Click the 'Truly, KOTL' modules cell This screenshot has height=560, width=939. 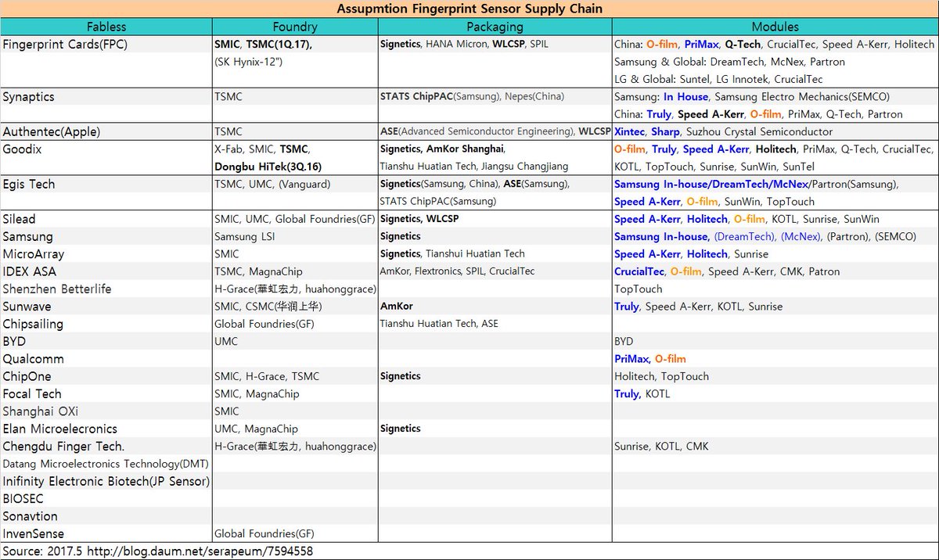642,393
